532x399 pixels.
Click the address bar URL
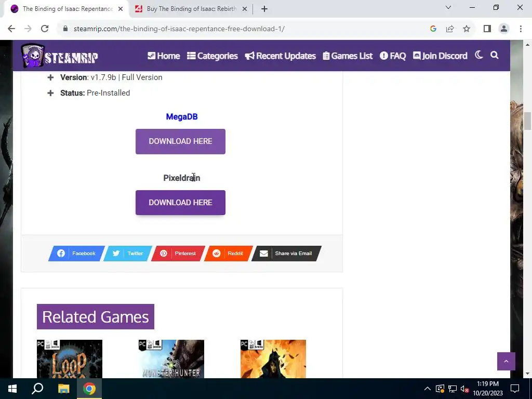179,29
